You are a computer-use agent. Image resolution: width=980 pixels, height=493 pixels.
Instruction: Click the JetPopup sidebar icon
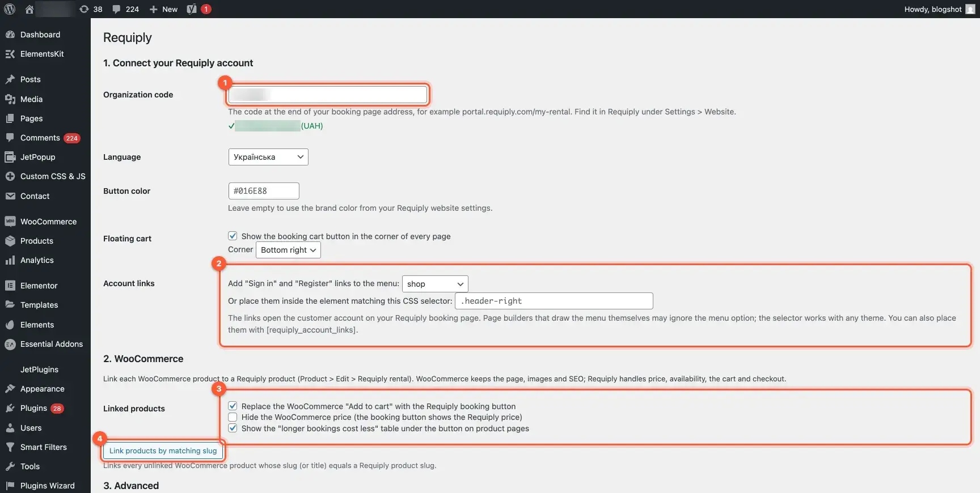pos(10,157)
